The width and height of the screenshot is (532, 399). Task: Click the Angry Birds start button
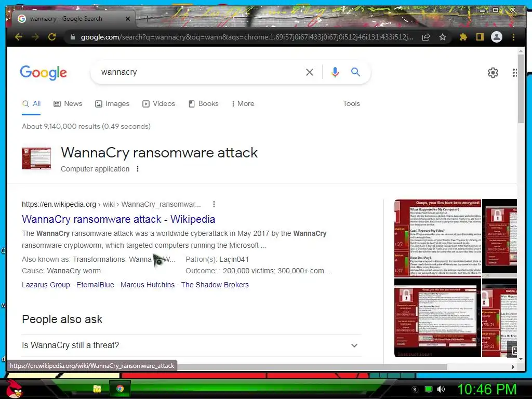tap(14, 389)
